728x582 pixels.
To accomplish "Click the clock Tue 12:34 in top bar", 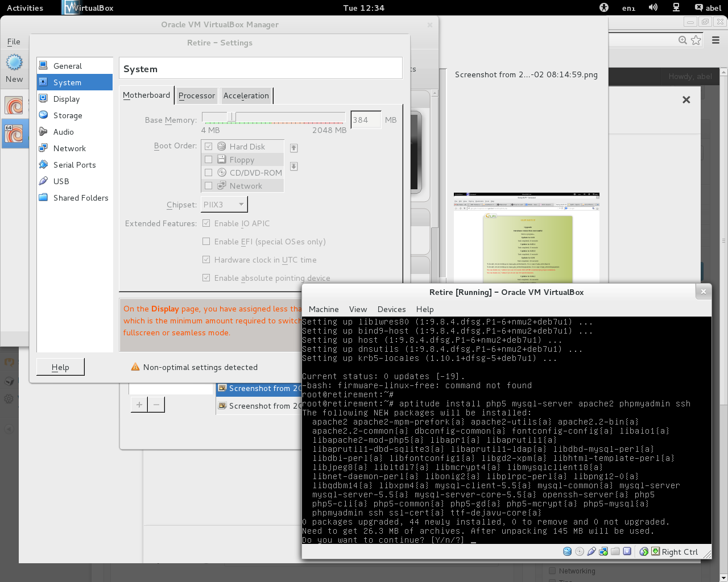I will point(364,8).
